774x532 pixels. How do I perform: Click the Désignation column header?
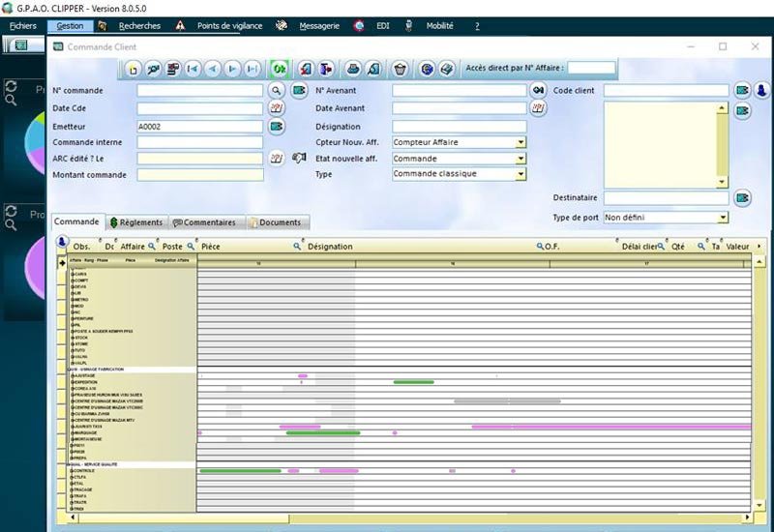(x=330, y=247)
